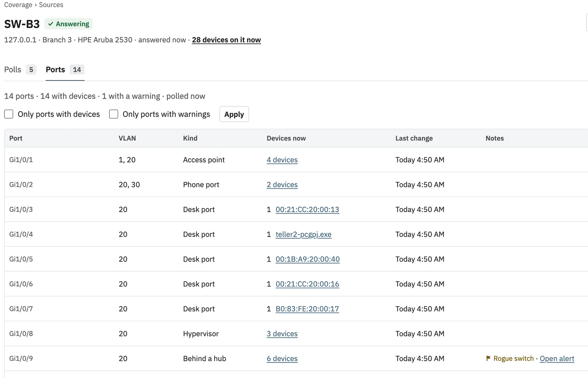Click the Behind a hub kind cell
The height and width of the screenshot is (378, 588).
point(205,358)
